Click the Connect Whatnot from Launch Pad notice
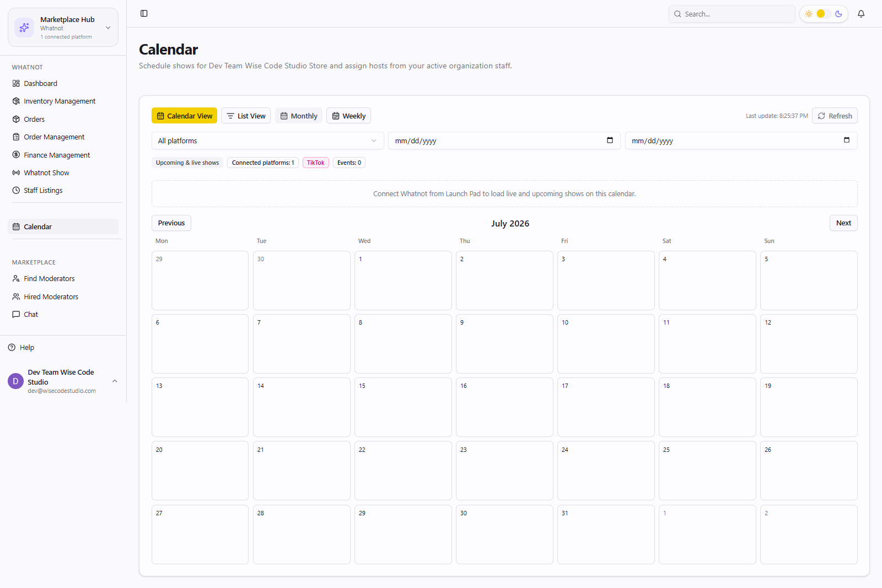 (504, 194)
